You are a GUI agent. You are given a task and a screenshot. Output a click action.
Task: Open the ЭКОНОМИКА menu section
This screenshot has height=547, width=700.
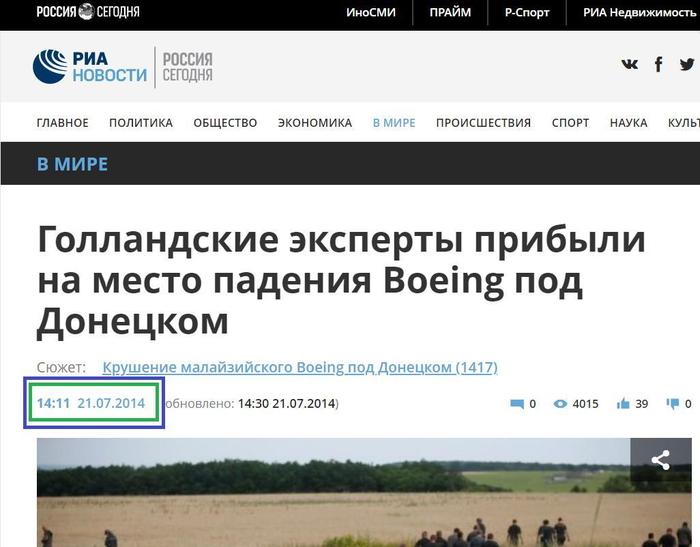[x=315, y=123]
